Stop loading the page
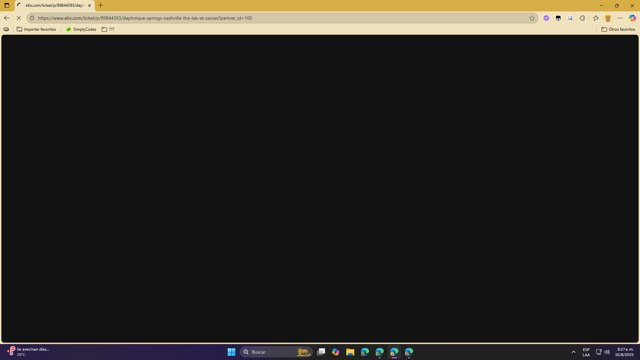The width and height of the screenshot is (640, 360). click(18, 18)
